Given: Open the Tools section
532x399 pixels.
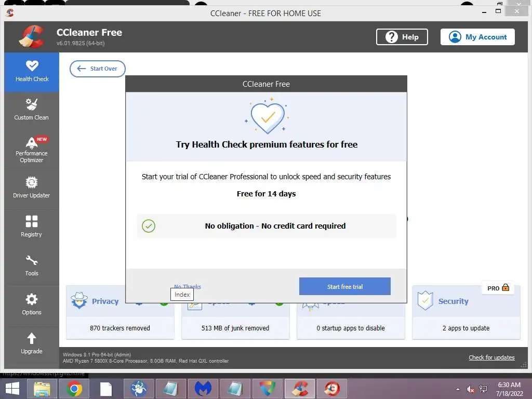Looking at the screenshot, I should tap(32, 265).
